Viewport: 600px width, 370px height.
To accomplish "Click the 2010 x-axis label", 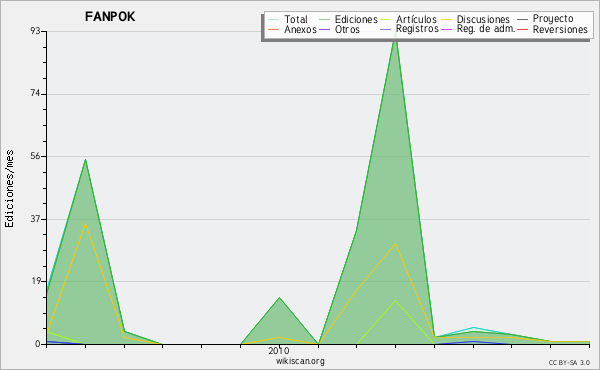I will pyautogui.click(x=279, y=350).
